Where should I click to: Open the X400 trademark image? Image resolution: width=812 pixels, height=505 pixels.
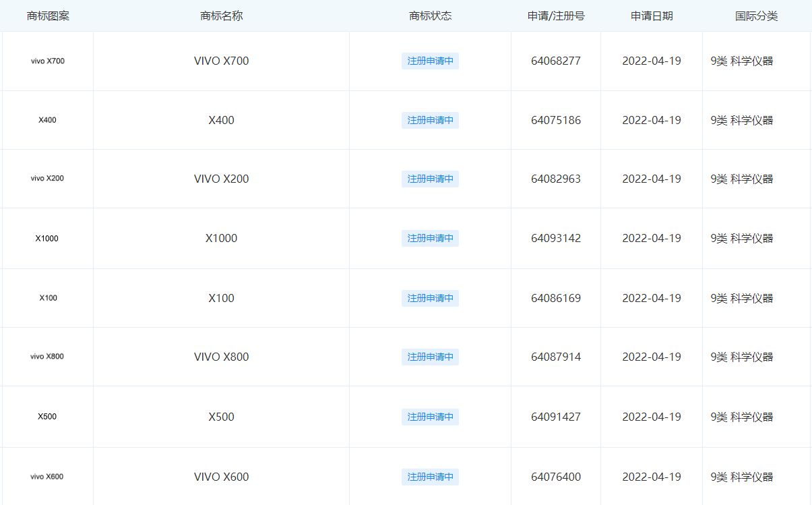point(48,120)
